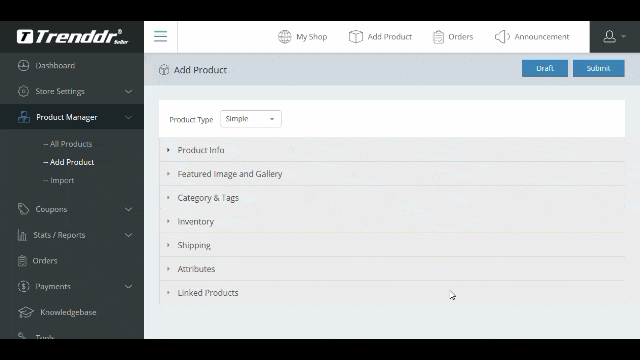The width and height of the screenshot is (640, 360).
Task: Click Orders link in top bar
Action: click(460, 37)
